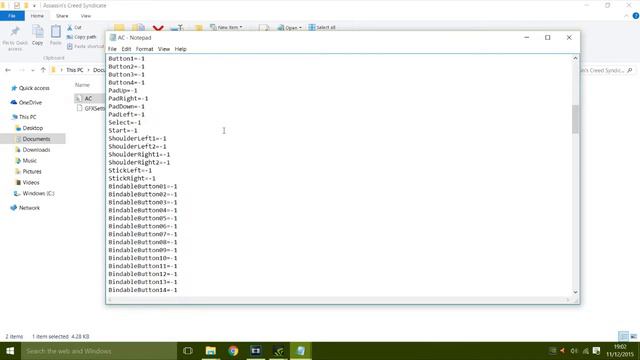Click Select all in ribbon

322,27
